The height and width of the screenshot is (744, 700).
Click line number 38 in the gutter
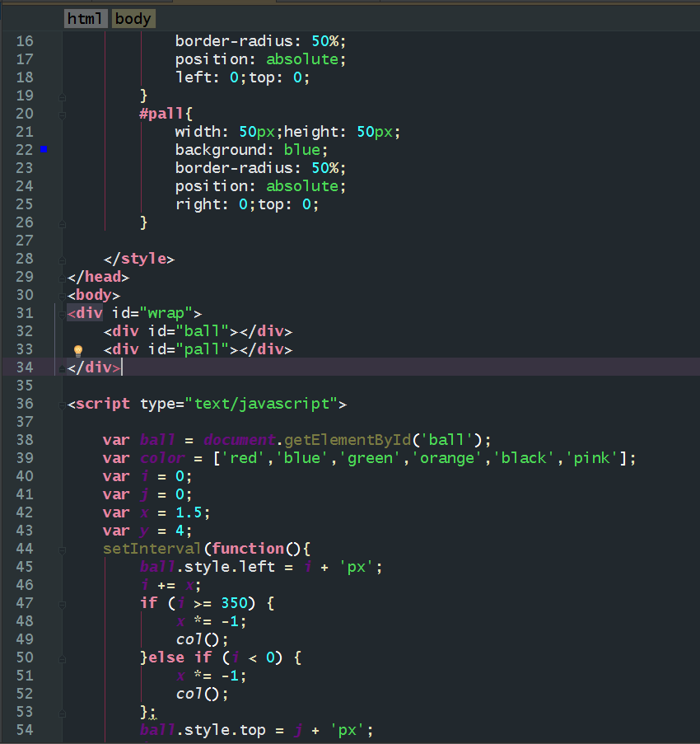[25, 440]
